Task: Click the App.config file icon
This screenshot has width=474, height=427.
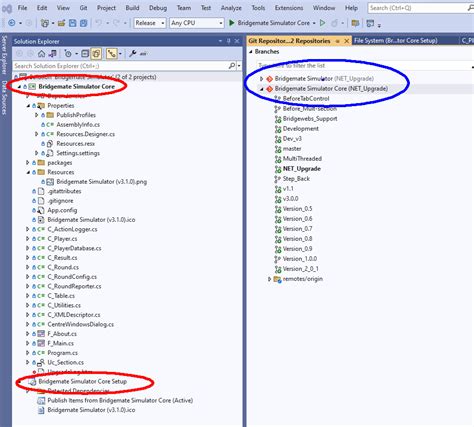Action: [x=41, y=210]
